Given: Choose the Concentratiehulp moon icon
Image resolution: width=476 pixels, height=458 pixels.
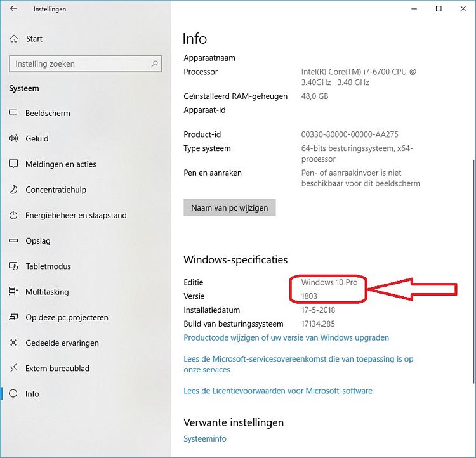Looking at the screenshot, I should [13, 190].
